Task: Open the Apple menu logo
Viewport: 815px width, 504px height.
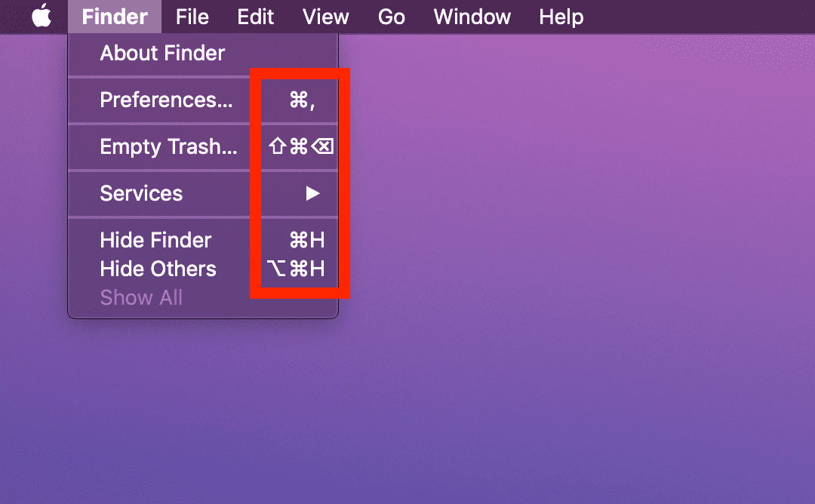Action: [x=42, y=16]
